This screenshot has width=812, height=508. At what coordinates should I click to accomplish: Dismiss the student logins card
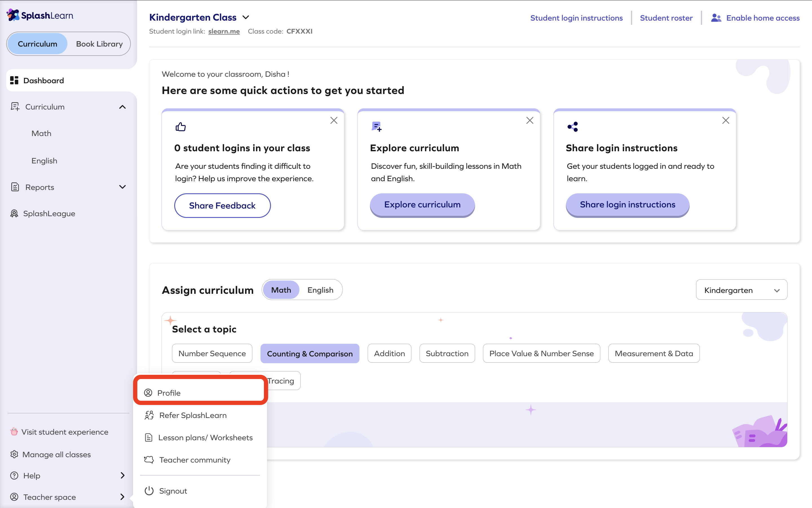coord(334,121)
